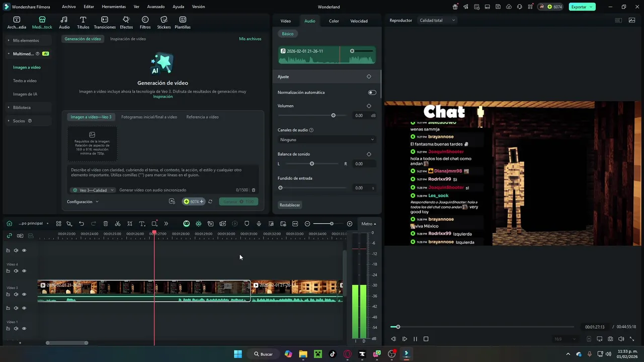Mute the Vídeo 3 track speaker
The width and height of the screenshot is (644, 362).
16,295
